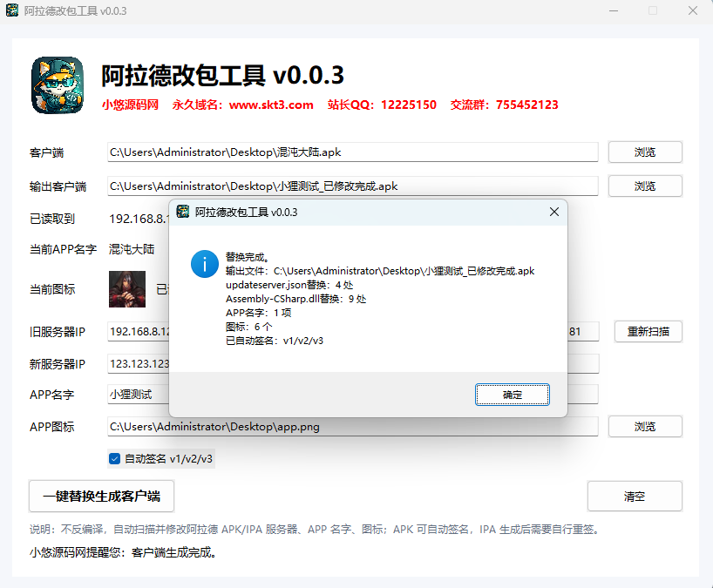Browse for the 客户端 APK file

point(645,152)
